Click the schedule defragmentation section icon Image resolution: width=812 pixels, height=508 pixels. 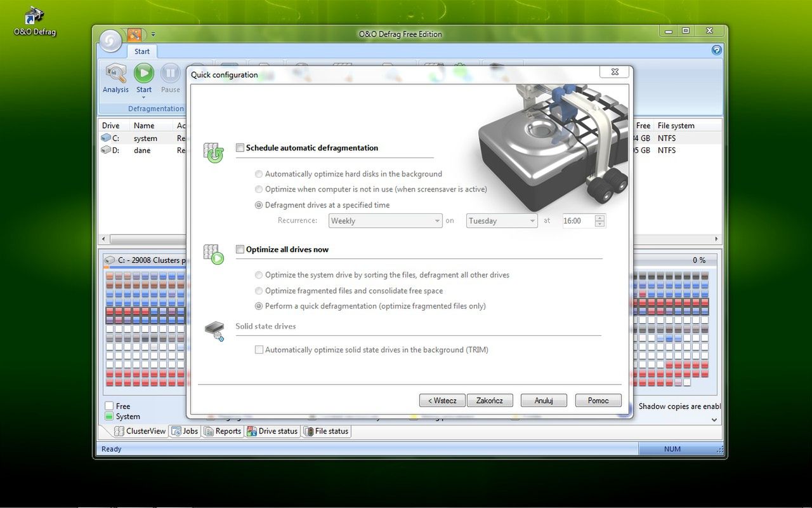coord(213,153)
